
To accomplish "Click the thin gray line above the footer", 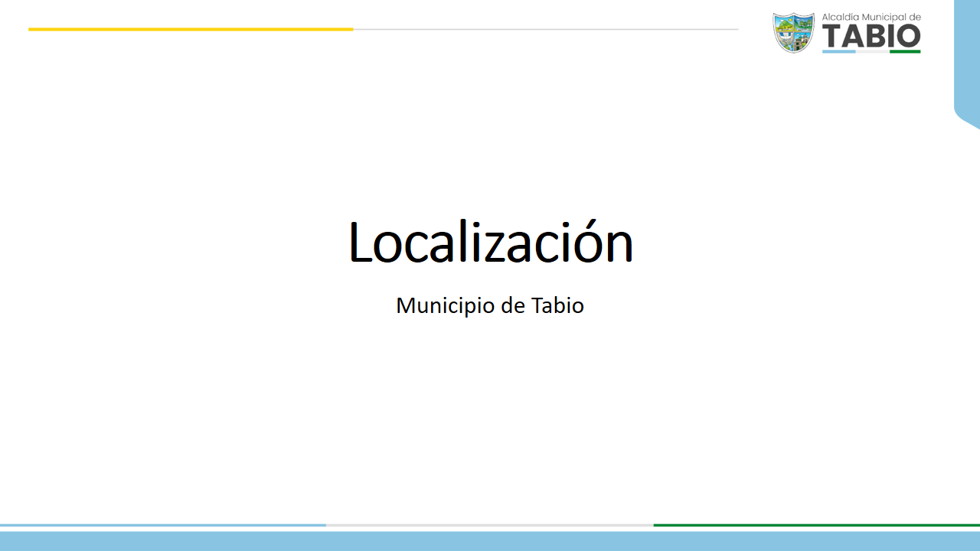I will click(x=490, y=525).
